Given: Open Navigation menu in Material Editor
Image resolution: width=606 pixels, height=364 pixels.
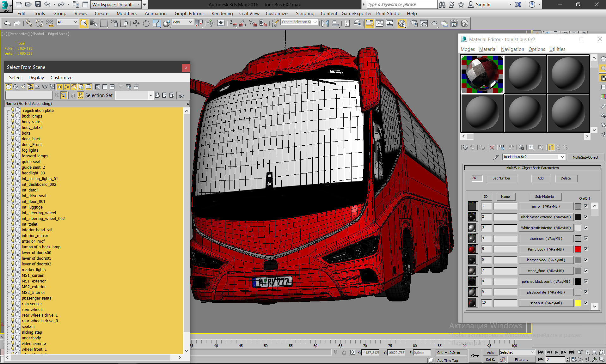Looking at the screenshot, I should pyautogui.click(x=512, y=49).
